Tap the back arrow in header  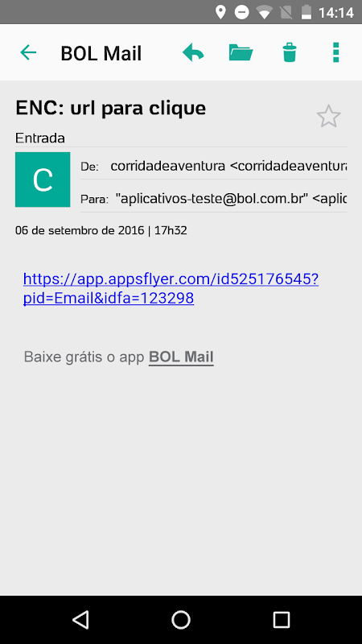pos(28,52)
